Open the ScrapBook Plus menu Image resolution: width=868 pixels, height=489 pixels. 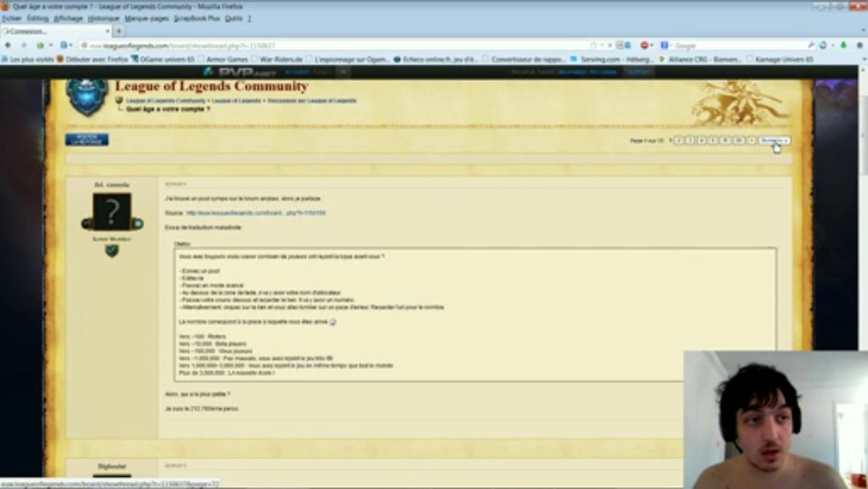[x=197, y=18]
